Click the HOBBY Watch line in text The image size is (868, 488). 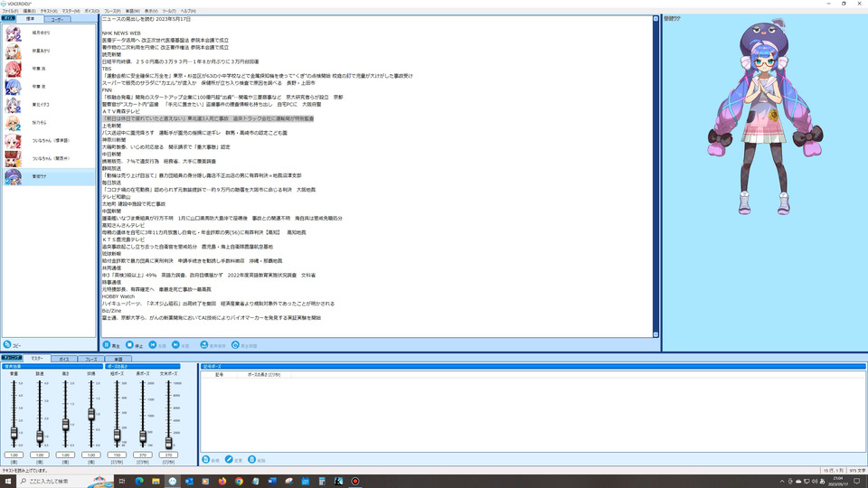point(118,296)
